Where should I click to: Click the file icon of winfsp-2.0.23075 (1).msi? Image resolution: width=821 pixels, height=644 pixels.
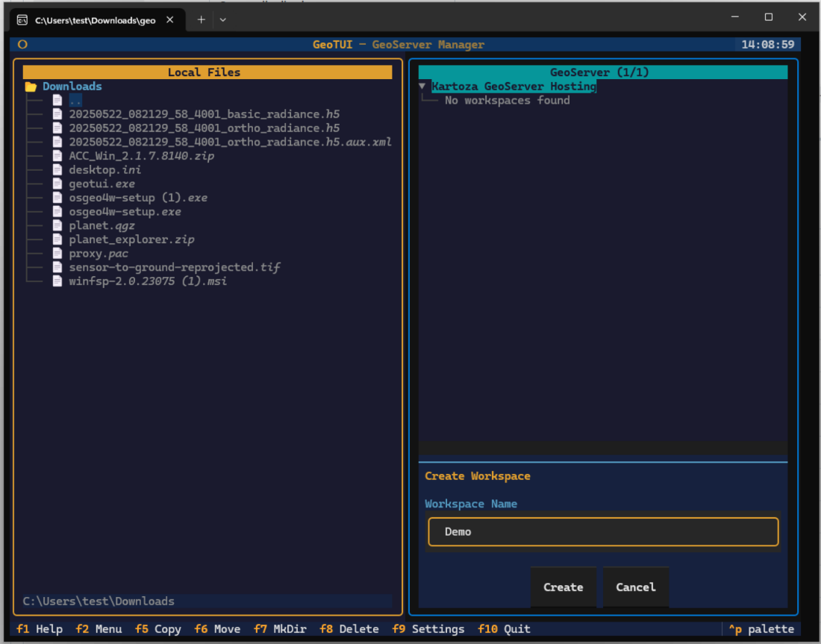(x=57, y=281)
